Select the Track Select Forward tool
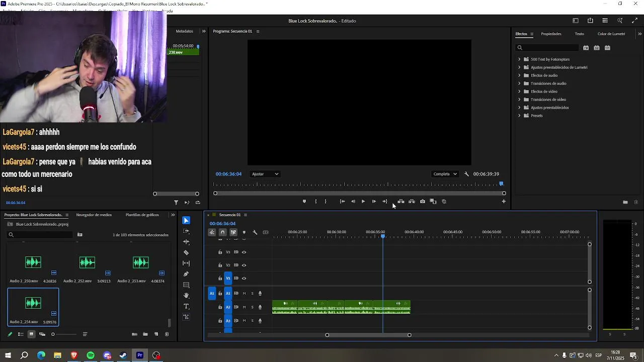This screenshot has width=644, height=362. point(186,231)
